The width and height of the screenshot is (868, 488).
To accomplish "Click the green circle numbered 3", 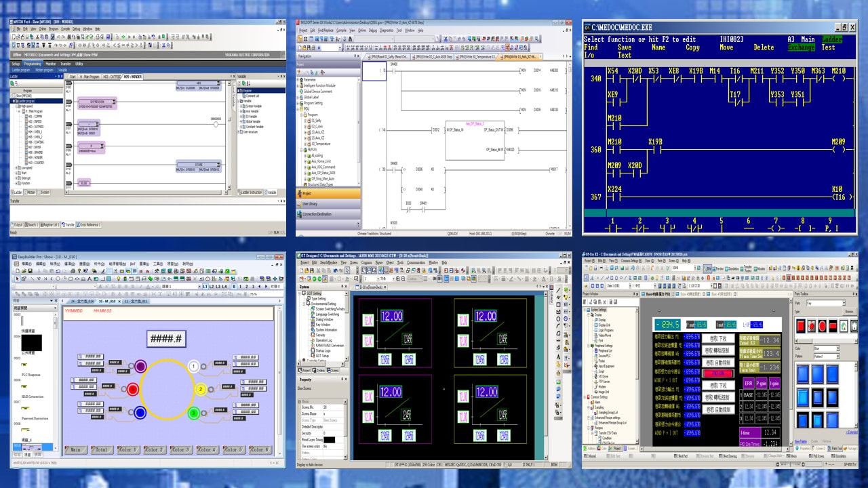I will [193, 412].
